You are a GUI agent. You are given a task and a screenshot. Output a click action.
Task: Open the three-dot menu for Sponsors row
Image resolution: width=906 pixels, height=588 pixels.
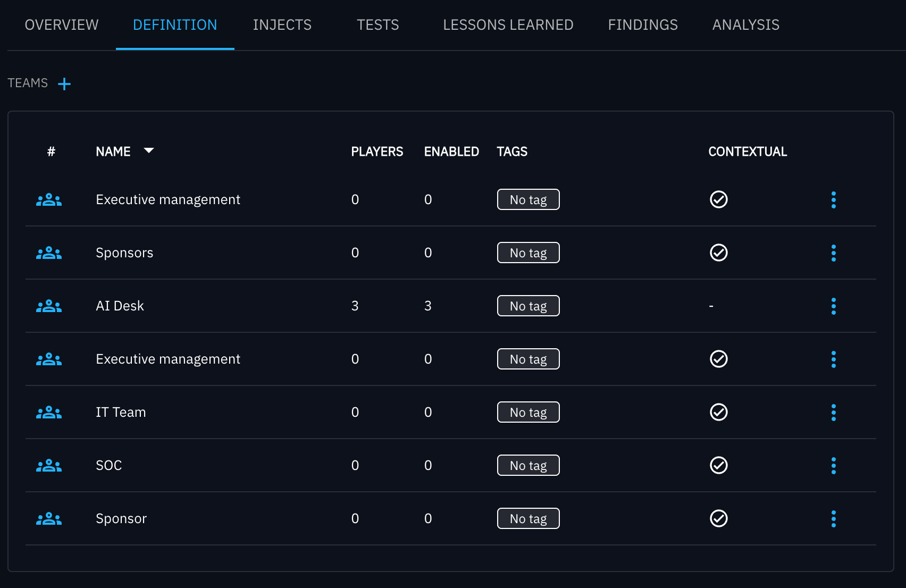tap(833, 253)
